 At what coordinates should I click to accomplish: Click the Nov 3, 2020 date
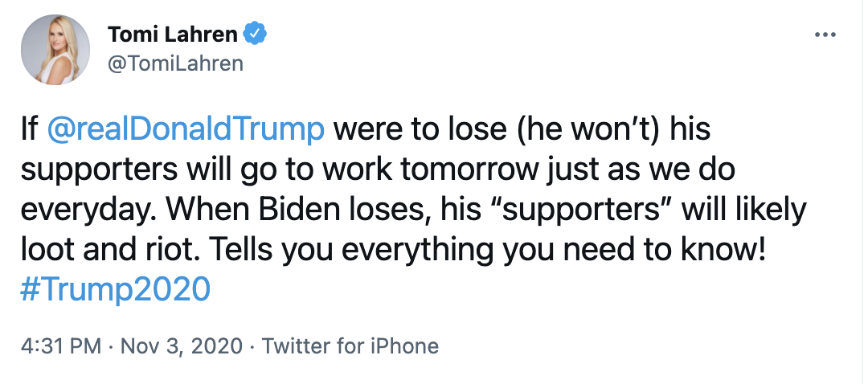(182, 346)
